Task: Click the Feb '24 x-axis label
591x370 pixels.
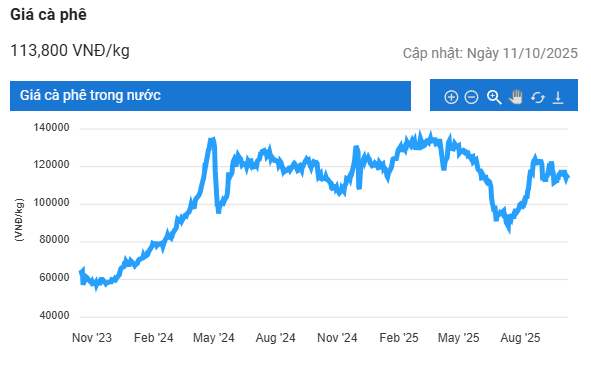Action: (153, 338)
